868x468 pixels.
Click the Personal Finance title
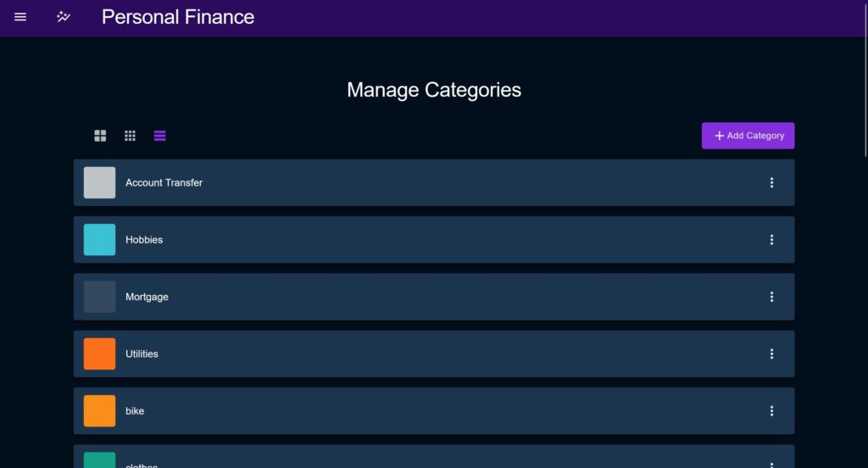pyautogui.click(x=178, y=17)
